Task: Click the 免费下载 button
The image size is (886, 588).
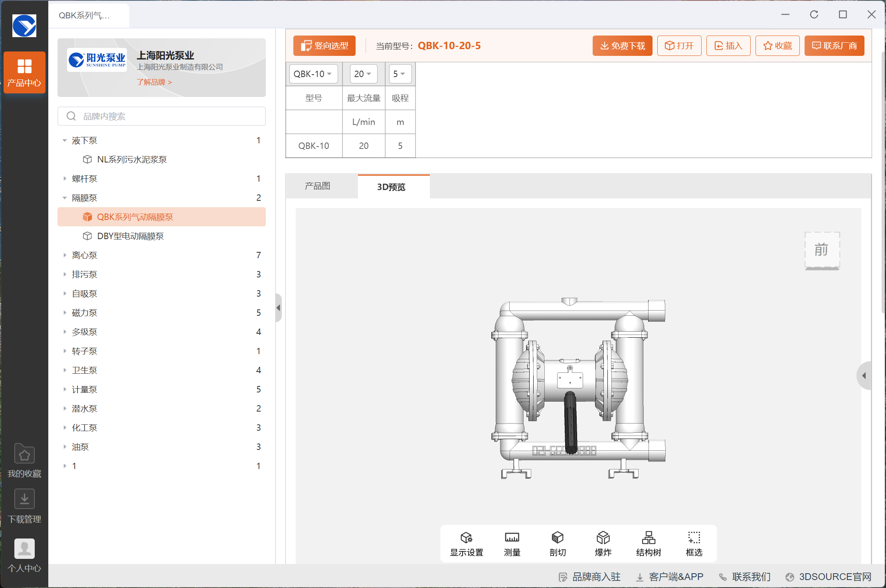Action: [622, 46]
